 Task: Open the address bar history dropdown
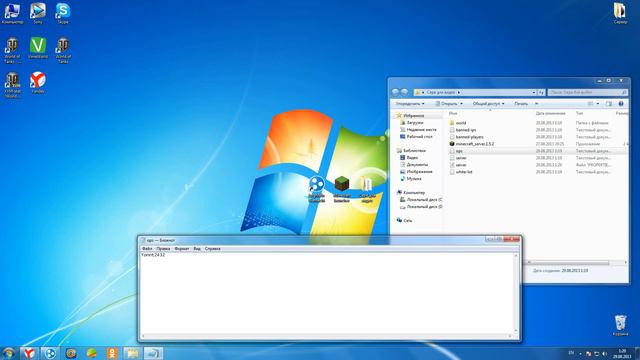click(x=533, y=93)
